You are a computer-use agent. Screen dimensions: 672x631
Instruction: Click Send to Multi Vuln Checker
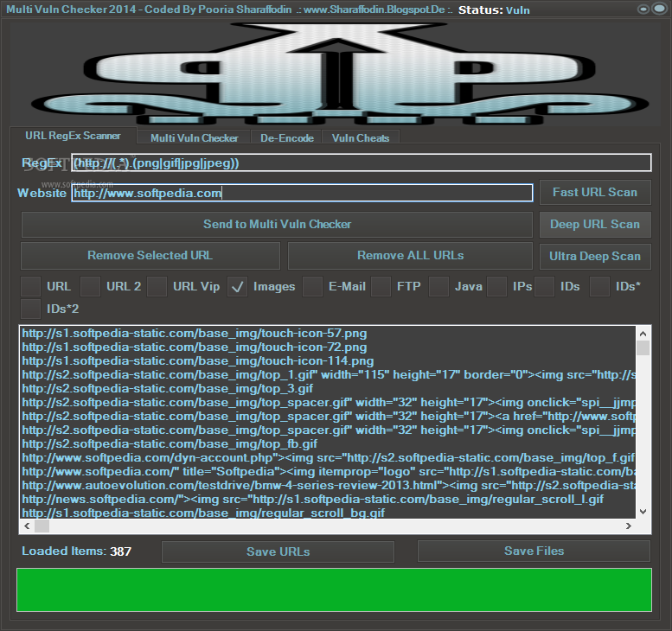coord(277,225)
